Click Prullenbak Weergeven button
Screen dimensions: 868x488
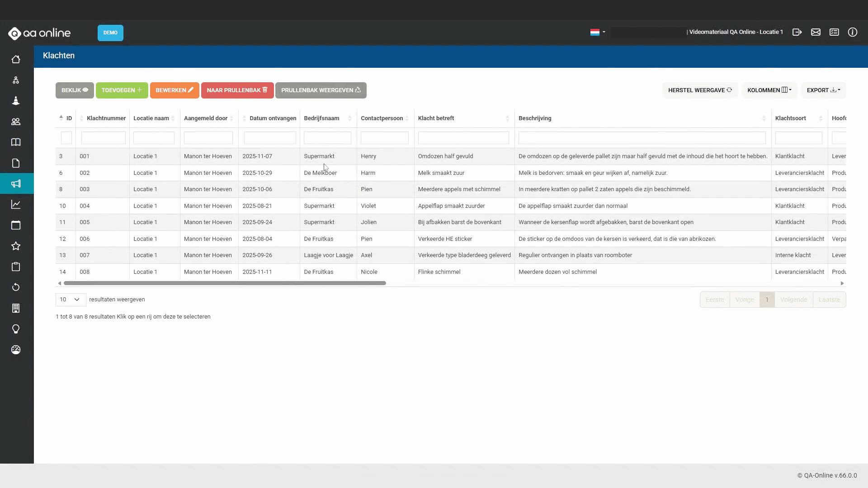[321, 90]
